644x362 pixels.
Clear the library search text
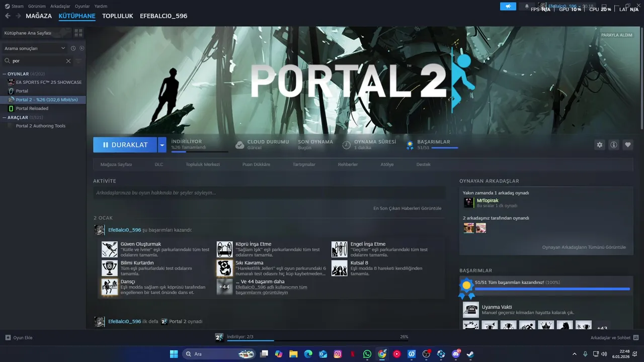pyautogui.click(x=68, y=61)
